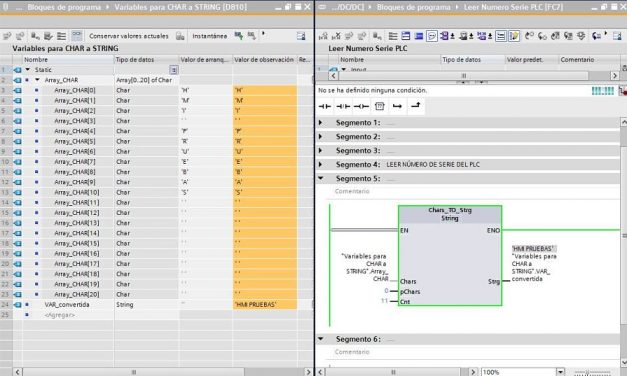Click the DB editor horizontal scrollbar thumb
Image resolution: width=627 pixels, height=376 pixels.
[x=134, y=372]
